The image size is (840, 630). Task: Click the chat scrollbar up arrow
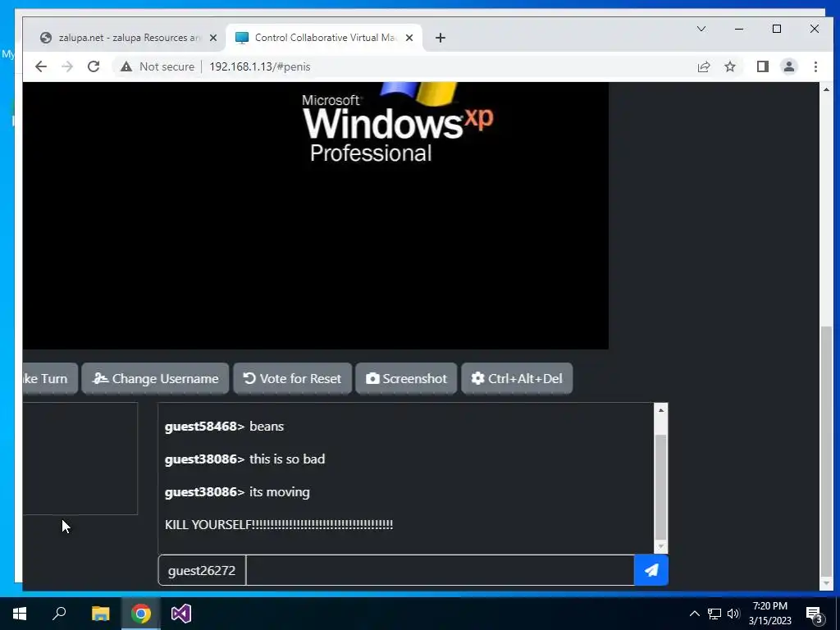tap(661, 410)
